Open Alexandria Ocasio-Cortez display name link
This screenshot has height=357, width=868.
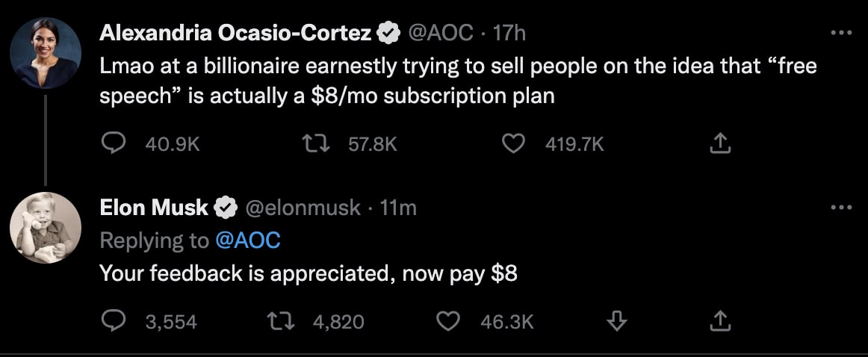236,33
